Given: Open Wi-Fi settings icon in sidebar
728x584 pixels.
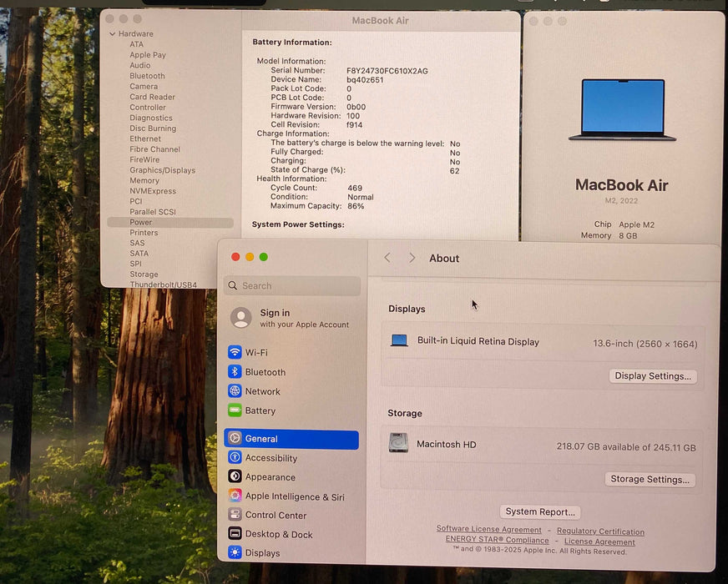Looking at the screenshot, I should (235, 352).
